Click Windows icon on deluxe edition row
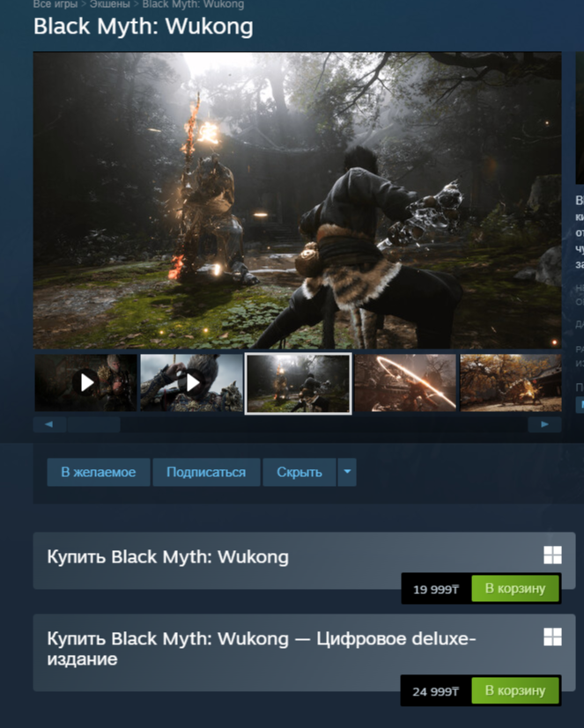This screenshot has height=728, width=584. coord(552,637)
